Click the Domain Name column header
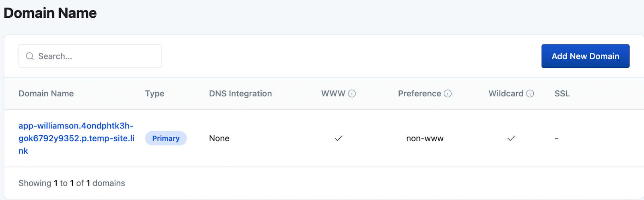The image size is (644, 200). pyautogui.click(x=46, y=94)
